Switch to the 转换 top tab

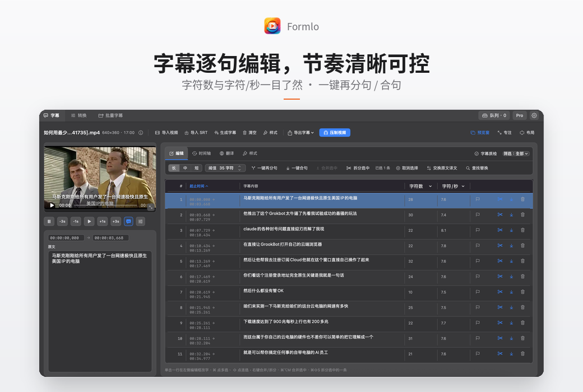[79, 115]
